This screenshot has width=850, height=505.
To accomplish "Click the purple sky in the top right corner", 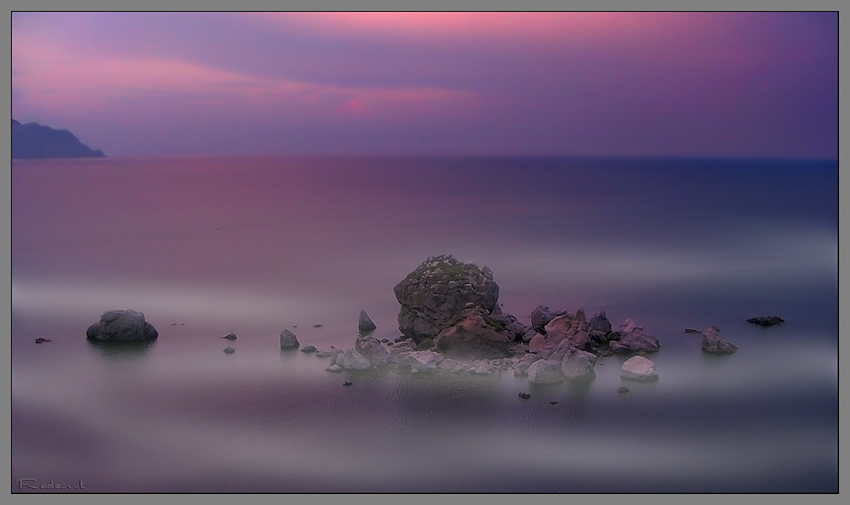I will (790, 40).
